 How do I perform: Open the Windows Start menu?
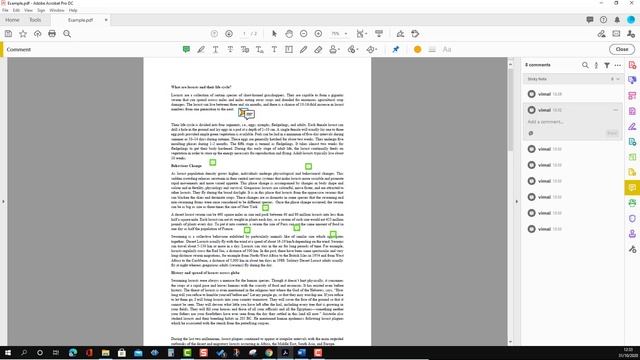click(x=8, y=353)
